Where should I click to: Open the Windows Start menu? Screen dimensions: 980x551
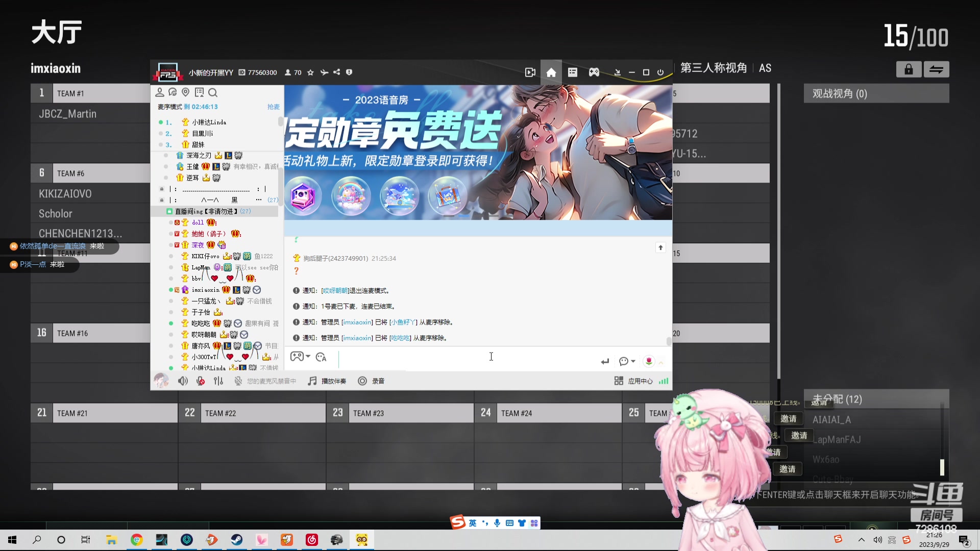click(11, 539)
